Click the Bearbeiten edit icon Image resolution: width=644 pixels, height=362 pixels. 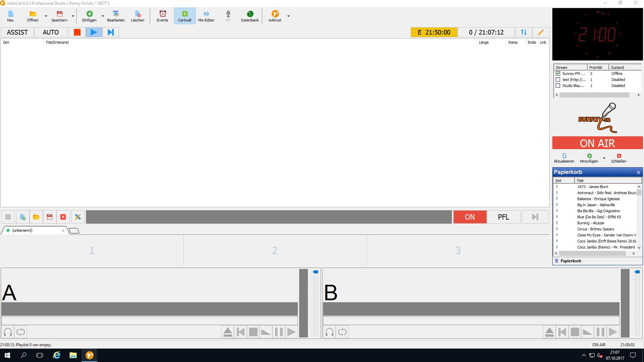[116, 16]
